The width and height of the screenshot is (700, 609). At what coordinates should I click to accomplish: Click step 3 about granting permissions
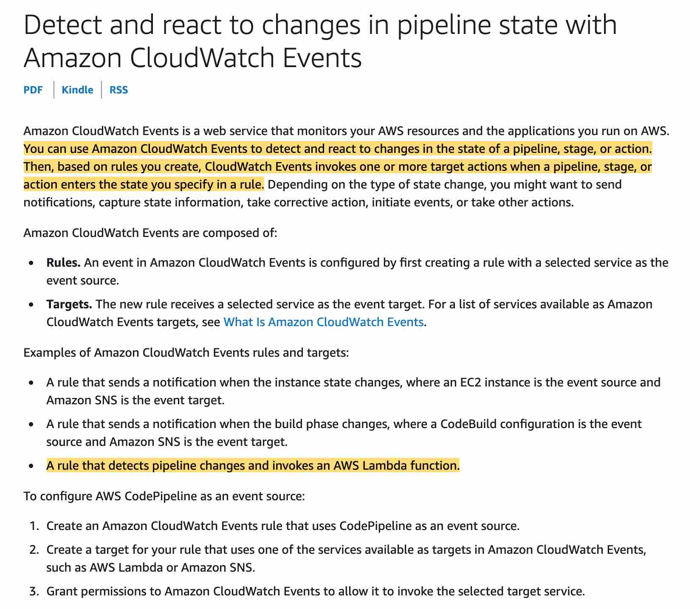coord(316,591)
